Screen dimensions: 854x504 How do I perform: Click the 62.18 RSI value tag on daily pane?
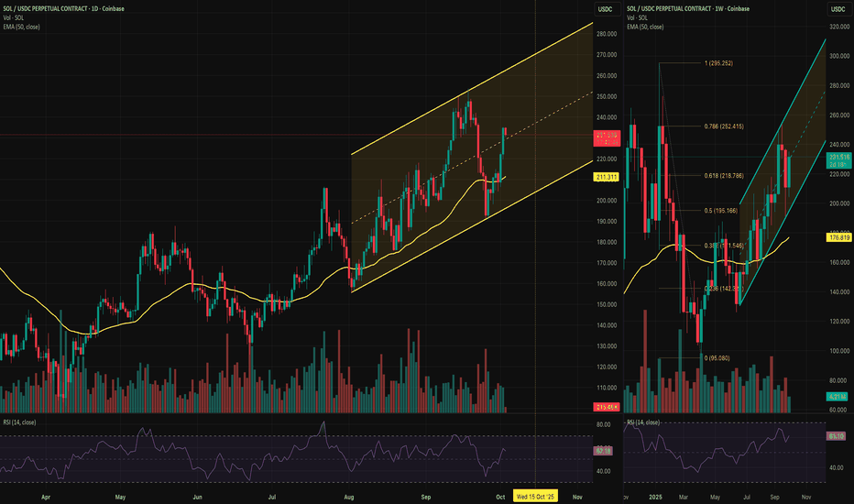click(604, 451)
